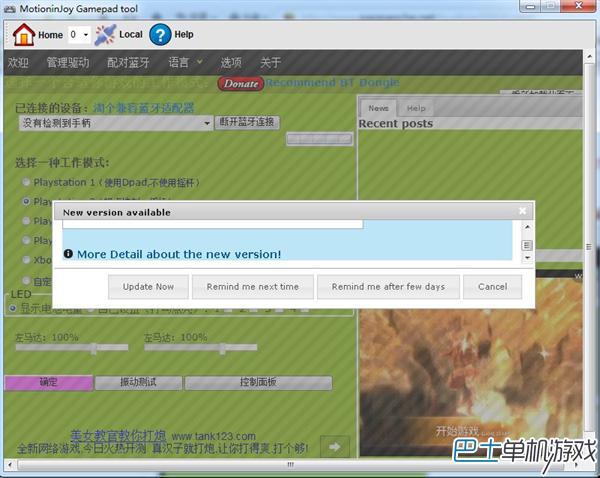
Task: Click Remind me next time button
Action: coord(253,287)
